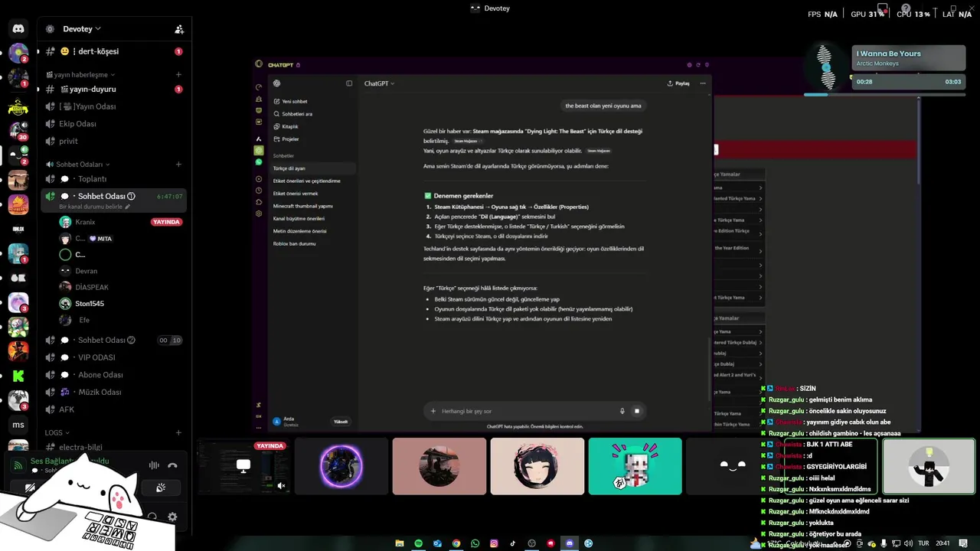Toggle the camera button in voice panel

coord(30,488)
